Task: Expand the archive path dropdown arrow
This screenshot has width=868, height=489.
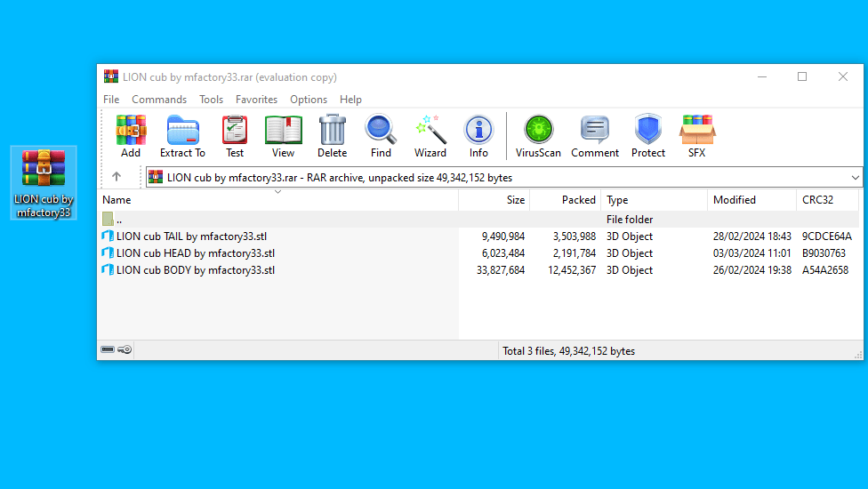Action: tap(855, 178)
